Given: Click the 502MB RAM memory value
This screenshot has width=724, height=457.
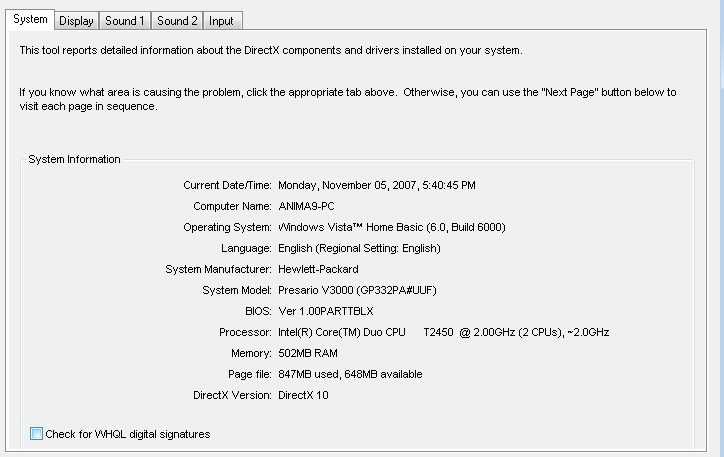Looking at the screenshot, I should click(x=308, y=353).
